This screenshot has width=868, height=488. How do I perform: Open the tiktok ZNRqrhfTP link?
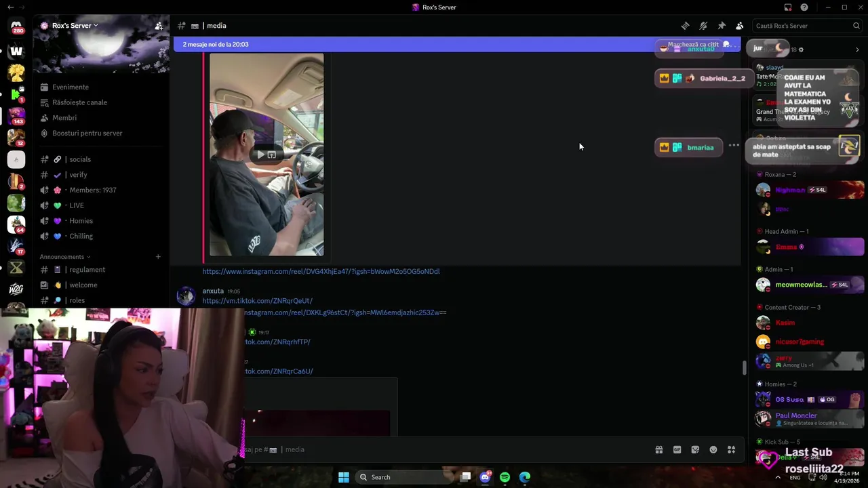pyautogui.click(x=277, y=342)
